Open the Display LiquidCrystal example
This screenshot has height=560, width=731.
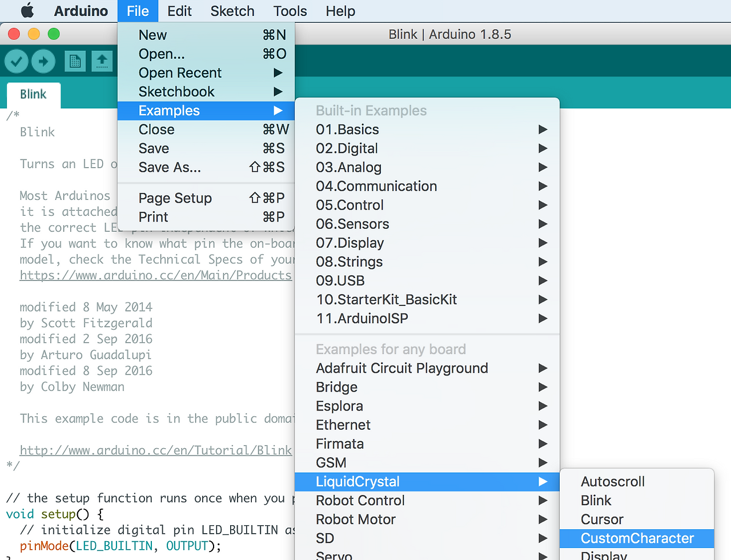(637, 554)
